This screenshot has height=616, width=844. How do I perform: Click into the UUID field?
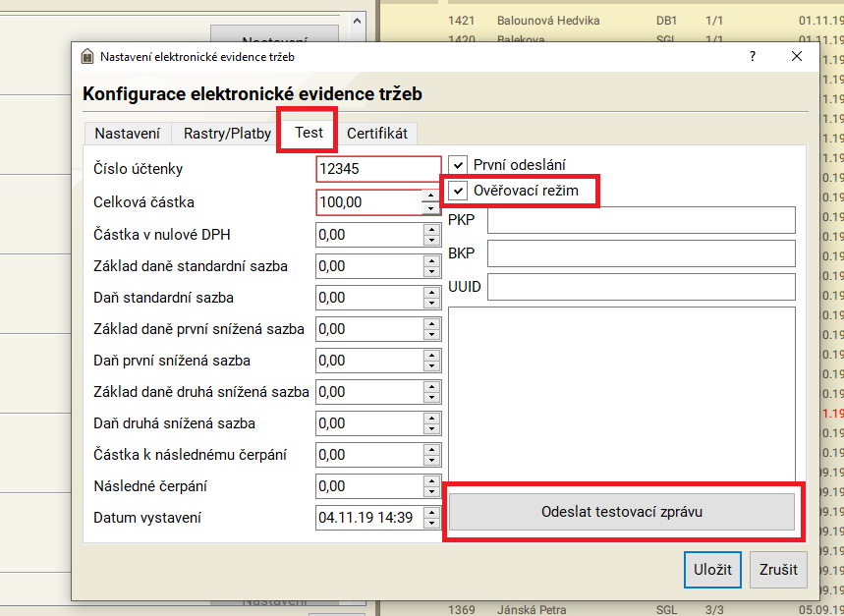pyautogui.click(x=641, y=287)
